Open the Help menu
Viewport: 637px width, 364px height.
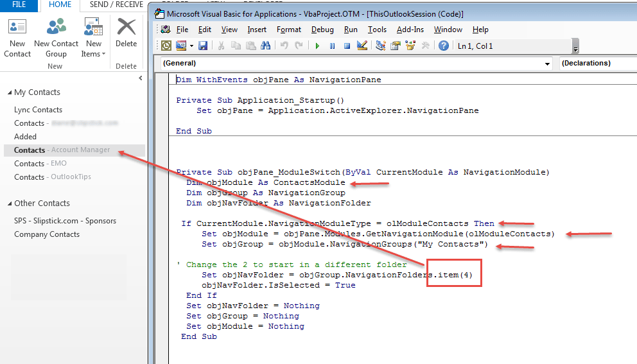click(480, 30)
